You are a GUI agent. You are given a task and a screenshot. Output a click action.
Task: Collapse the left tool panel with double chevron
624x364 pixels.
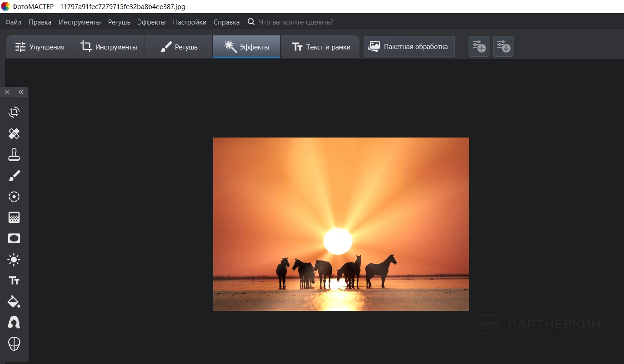(x=21, y=92)
